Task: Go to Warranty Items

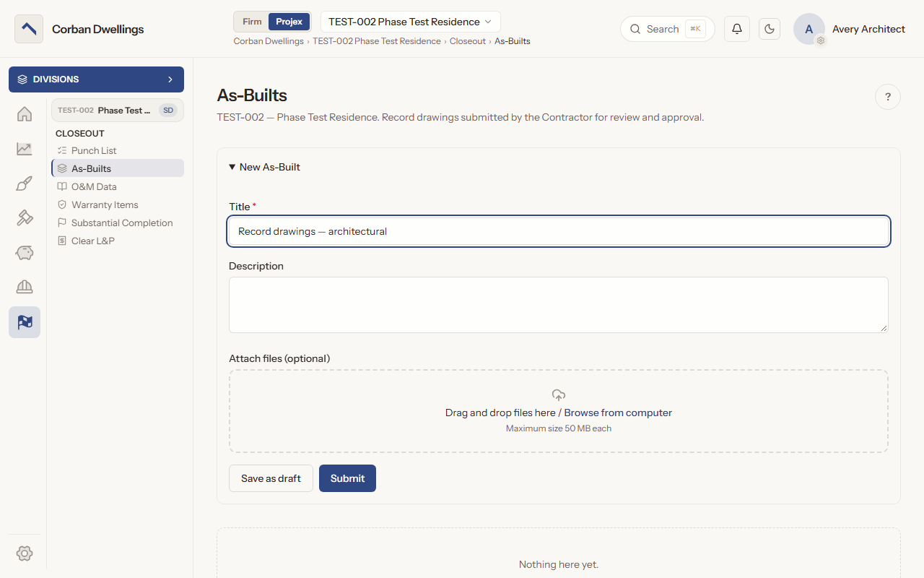Action: coord(118,204)
